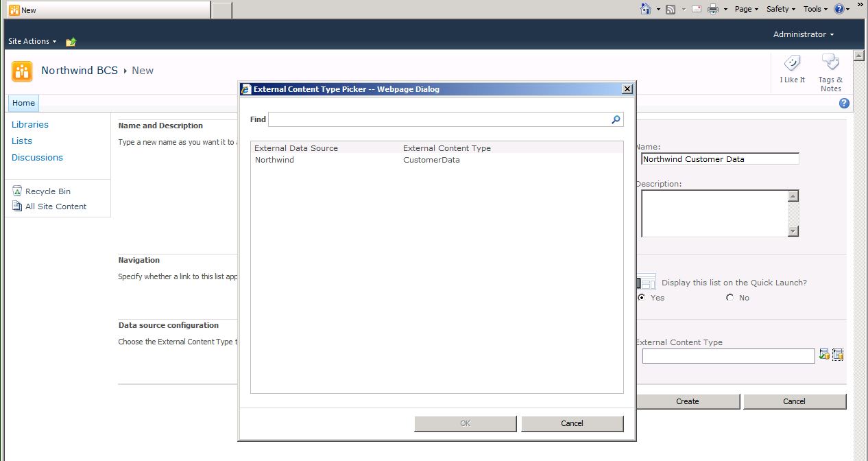The image size is (868, 461).
Task: Click the page Cancel button
Action: (795, 401)
